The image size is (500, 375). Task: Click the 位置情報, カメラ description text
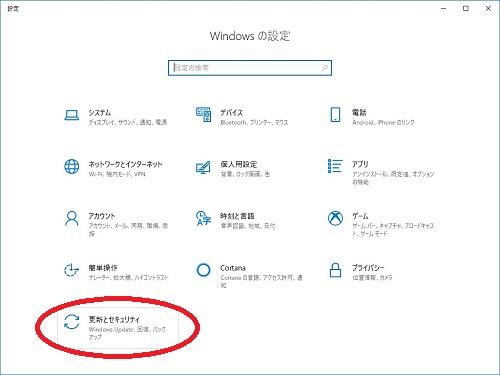(372, 278)
